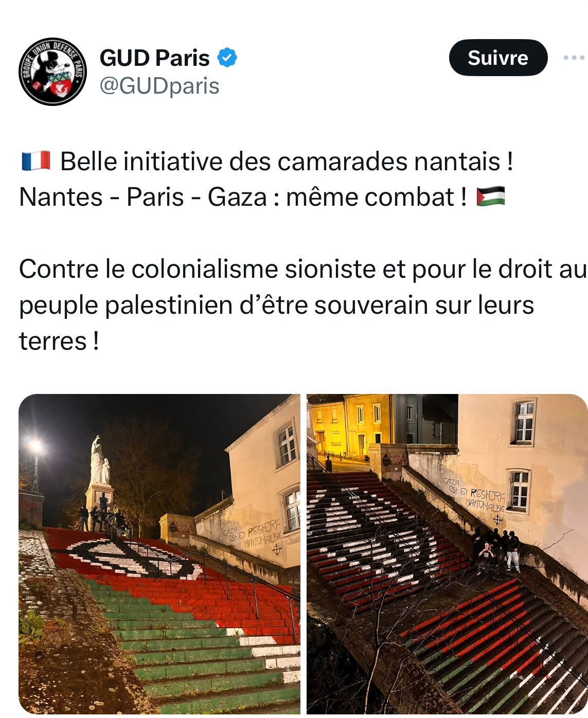
Task: Open the @GUDparis handle link
Action: click(x=159, y=86)
